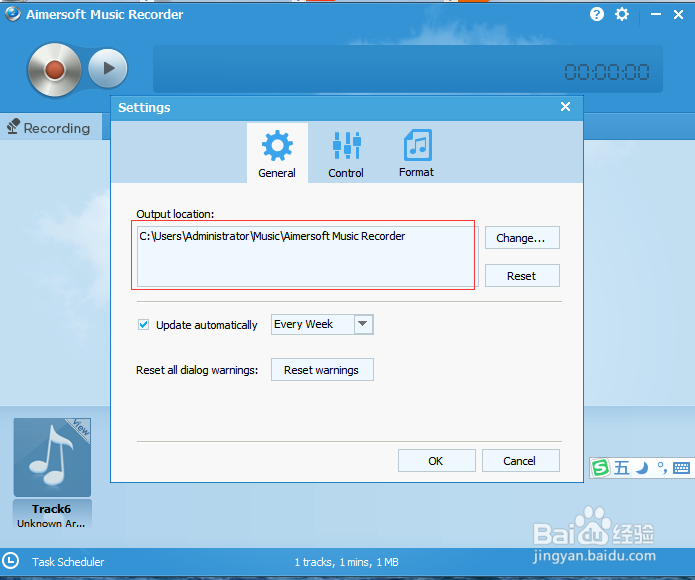Click the View ribbon on Track6 thumbnail
The width and height of the screenshot is (695, 580).
81,428
